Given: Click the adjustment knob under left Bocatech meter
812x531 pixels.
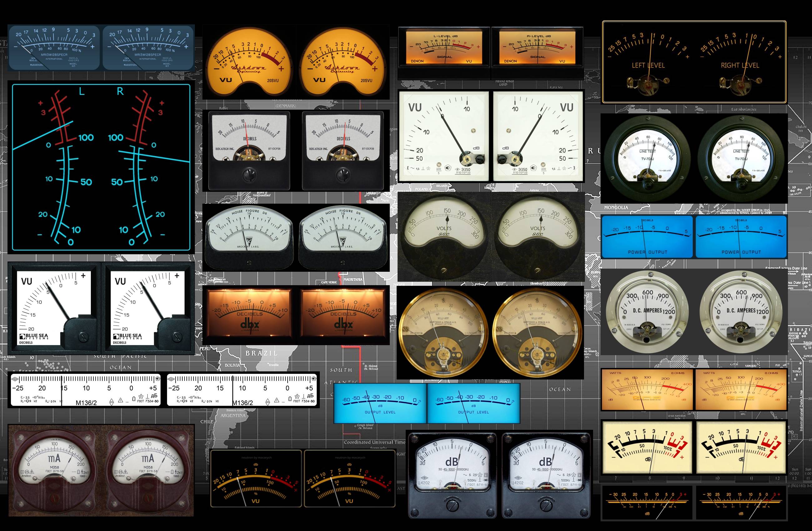Looking at the screenshot, I should [250, 175].
